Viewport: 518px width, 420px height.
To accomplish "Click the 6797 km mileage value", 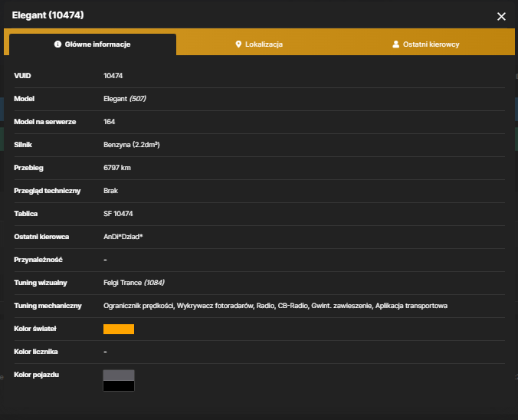I will point(117,168).
